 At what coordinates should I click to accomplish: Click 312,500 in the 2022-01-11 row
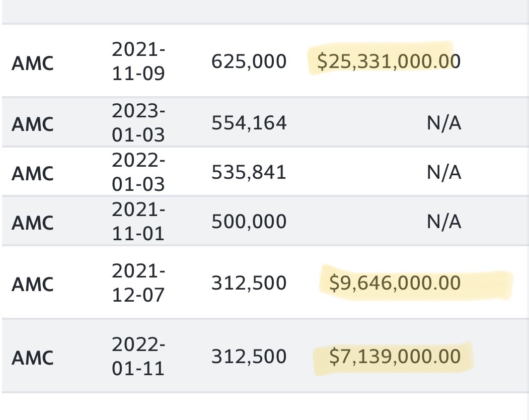[x=249, y=357]
